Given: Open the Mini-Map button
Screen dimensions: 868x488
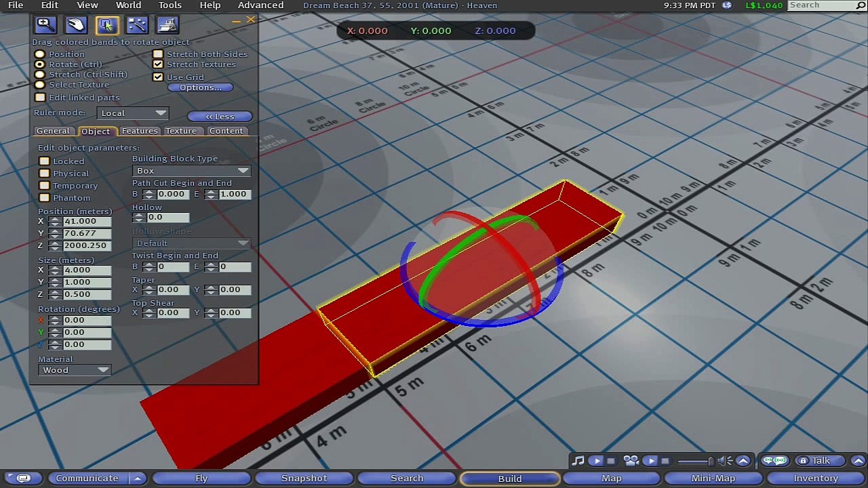Looking at the screenshot, I should 713,479.
